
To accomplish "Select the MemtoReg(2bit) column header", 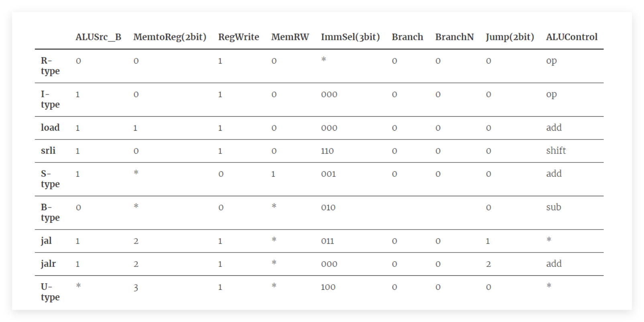I will tap(170, 37).
